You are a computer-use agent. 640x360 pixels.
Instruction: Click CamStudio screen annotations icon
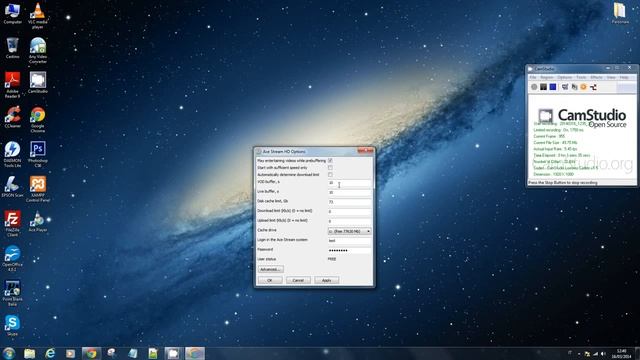coord(574,87)
